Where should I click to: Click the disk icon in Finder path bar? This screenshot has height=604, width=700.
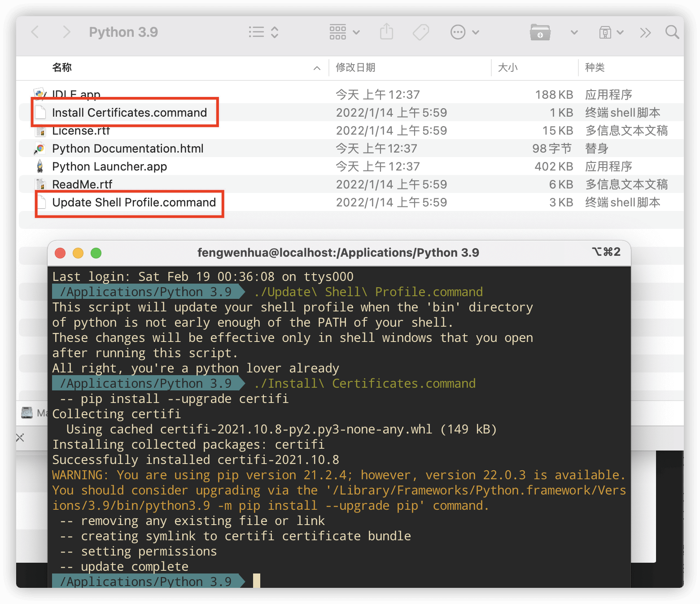coord(27,412)
